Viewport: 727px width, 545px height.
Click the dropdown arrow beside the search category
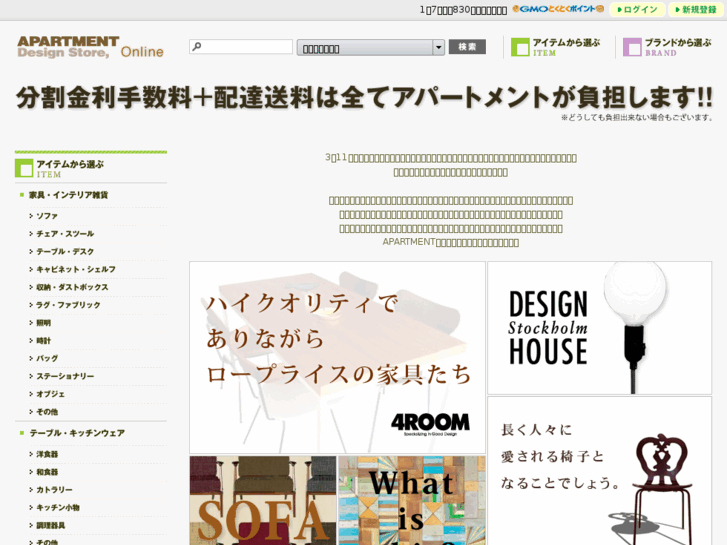[439, 47]
